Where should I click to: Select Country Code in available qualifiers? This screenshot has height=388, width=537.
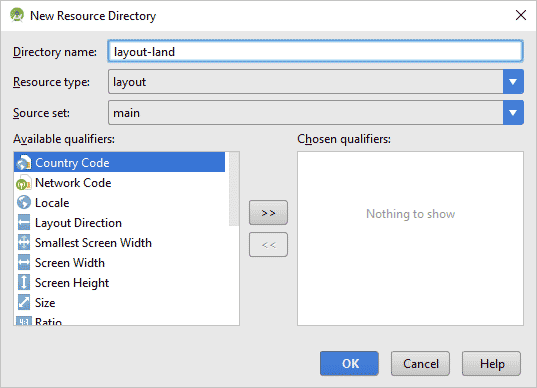120,162
